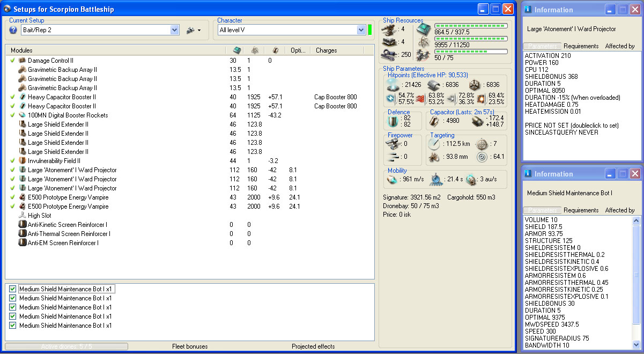Click the CPU column header icon
This screenshot has height=354, width=644.
click(236, 50)
